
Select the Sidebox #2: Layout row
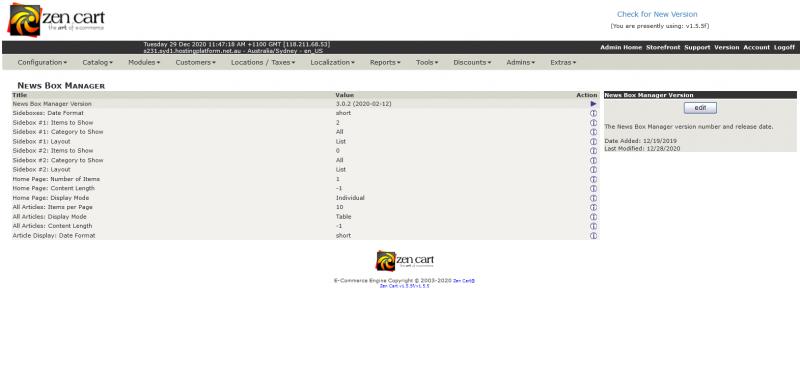pyautogui.click(x=305, y=170)
